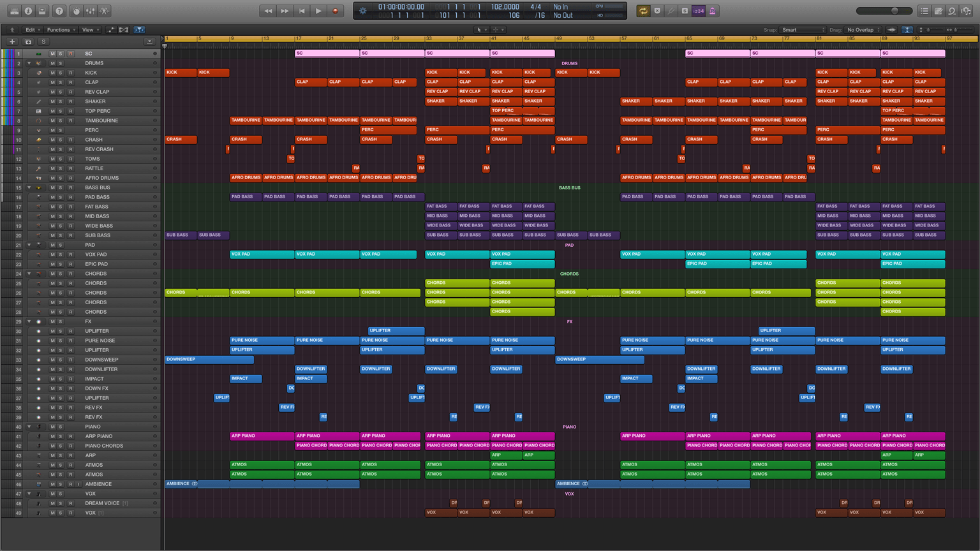
Task: Record-enable the CLAP track
Action: [70, 82]
